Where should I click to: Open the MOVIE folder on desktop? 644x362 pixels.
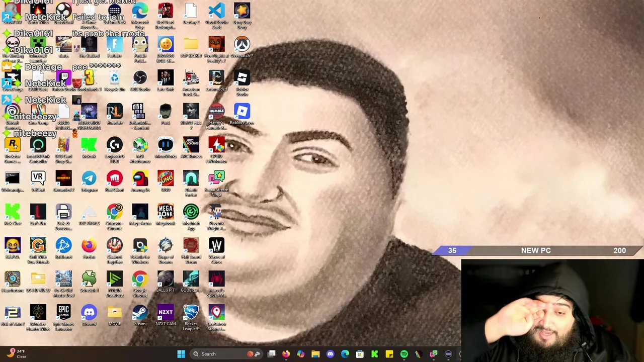[114, 316]
